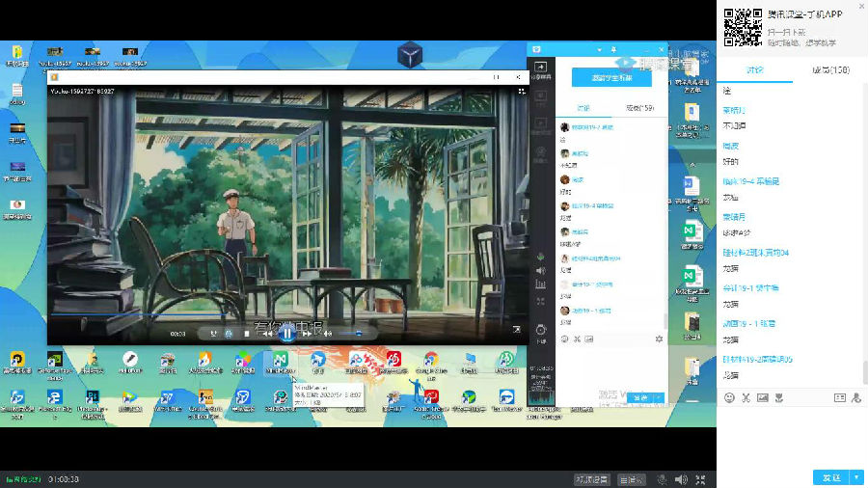The width and height of the screenshot is (868, 488).
Task: Toggle fullscreen icon in bottom status bar
Action: click(x=700, y=479)
